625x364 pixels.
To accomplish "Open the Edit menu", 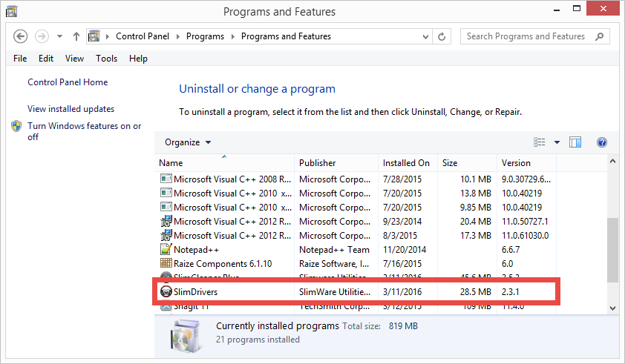I will [x=46, y=59].
